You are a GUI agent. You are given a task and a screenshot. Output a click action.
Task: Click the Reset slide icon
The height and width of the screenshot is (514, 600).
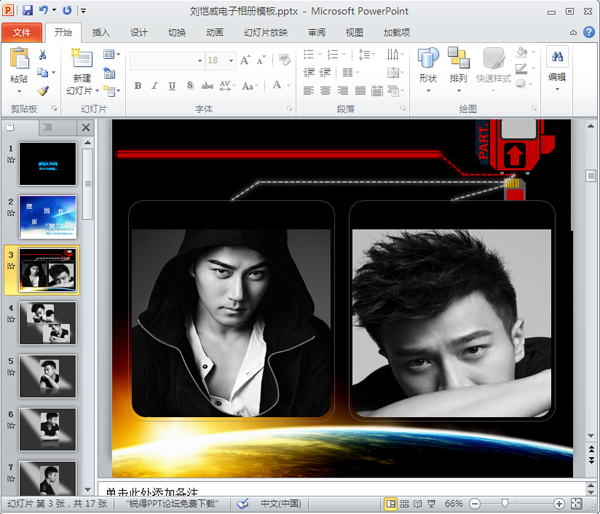[109, 72]
